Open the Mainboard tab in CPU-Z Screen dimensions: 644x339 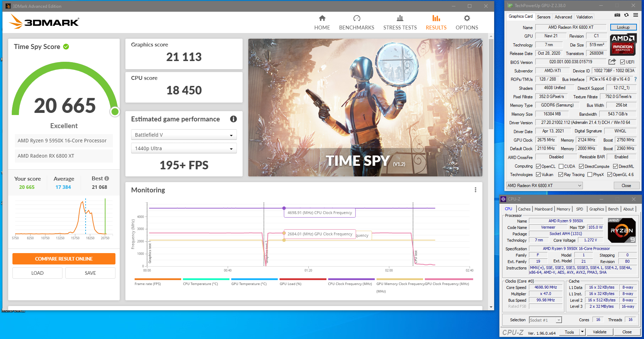click(x=543, y=209)
